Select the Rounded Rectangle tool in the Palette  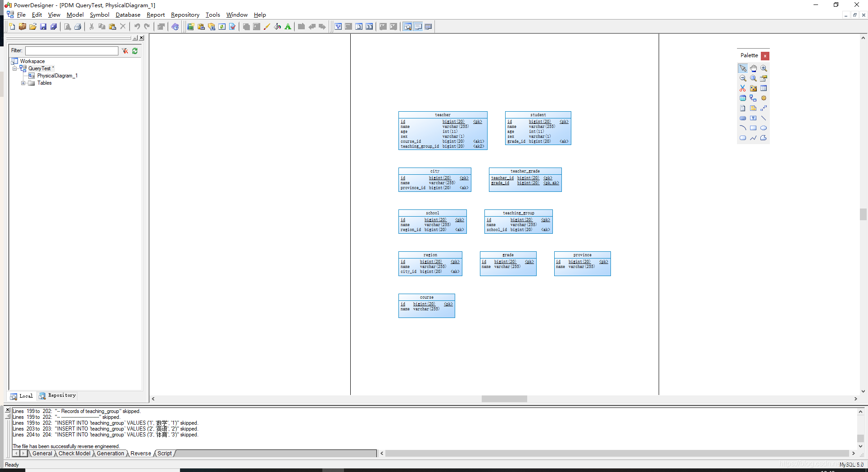pyautogui.click(x=743, y=138)
